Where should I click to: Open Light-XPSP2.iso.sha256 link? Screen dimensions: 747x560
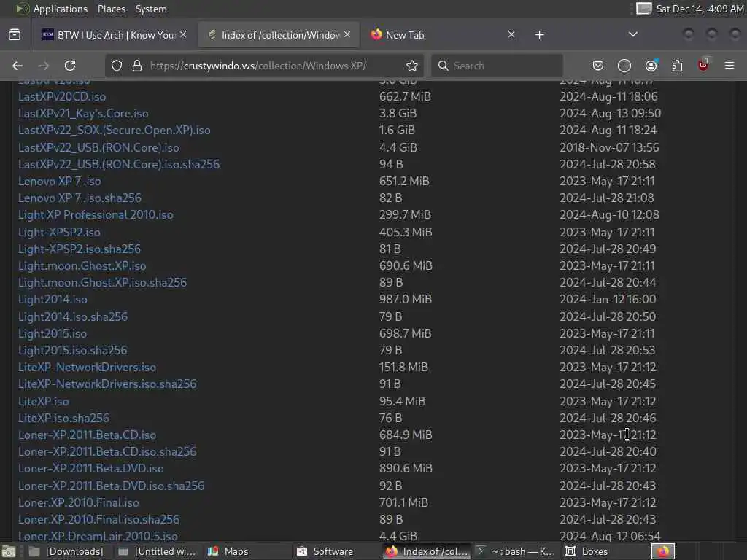(x=80, y=249)
